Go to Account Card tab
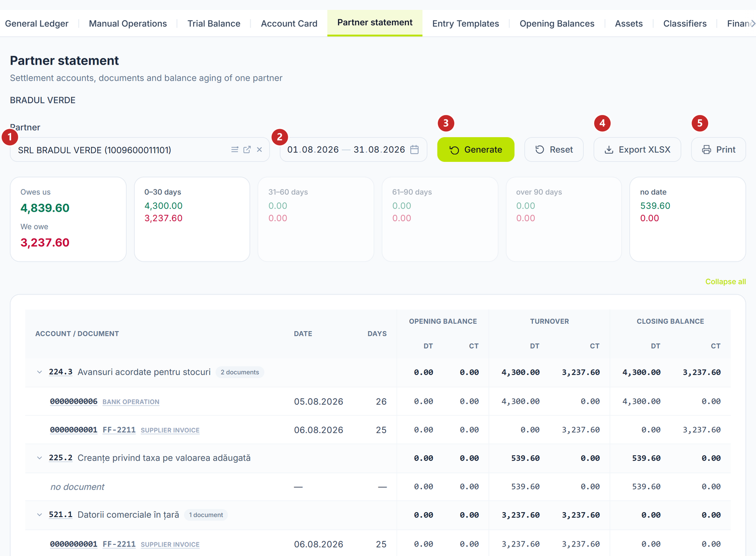Image resolution: width=756 pixels, height=556 pixels. (289, 24)
